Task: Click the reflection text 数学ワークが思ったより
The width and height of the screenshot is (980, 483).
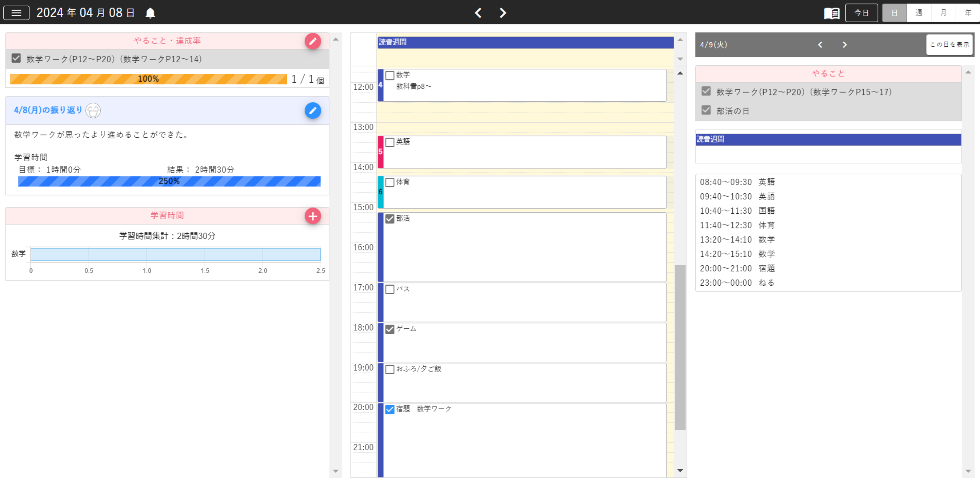Action: 101,135
